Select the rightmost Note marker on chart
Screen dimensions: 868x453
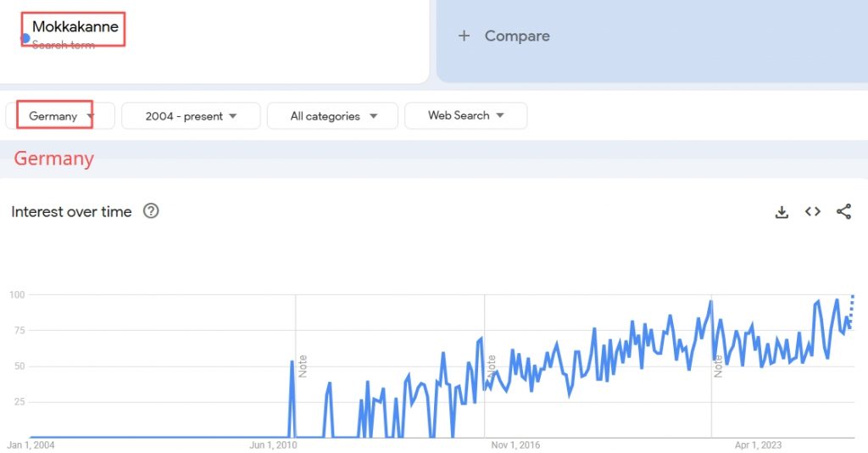point(718,366)
